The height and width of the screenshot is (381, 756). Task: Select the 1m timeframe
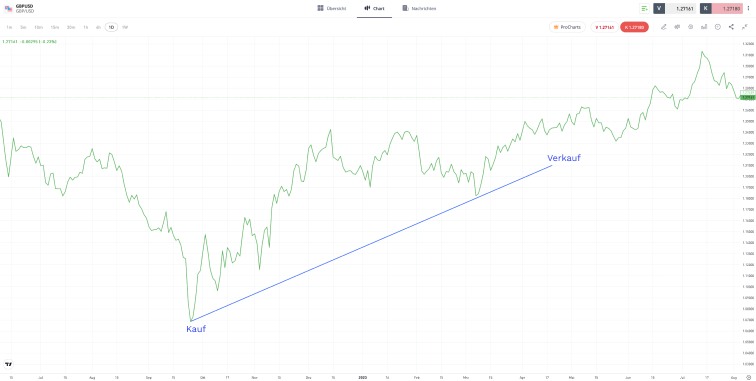(x=9, y=27)
